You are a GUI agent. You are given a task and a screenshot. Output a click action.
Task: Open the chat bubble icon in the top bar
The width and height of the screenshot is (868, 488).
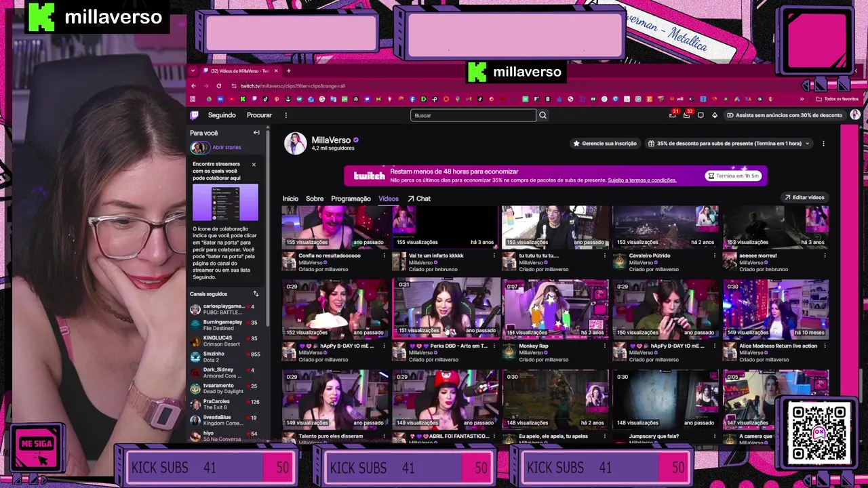701,115
